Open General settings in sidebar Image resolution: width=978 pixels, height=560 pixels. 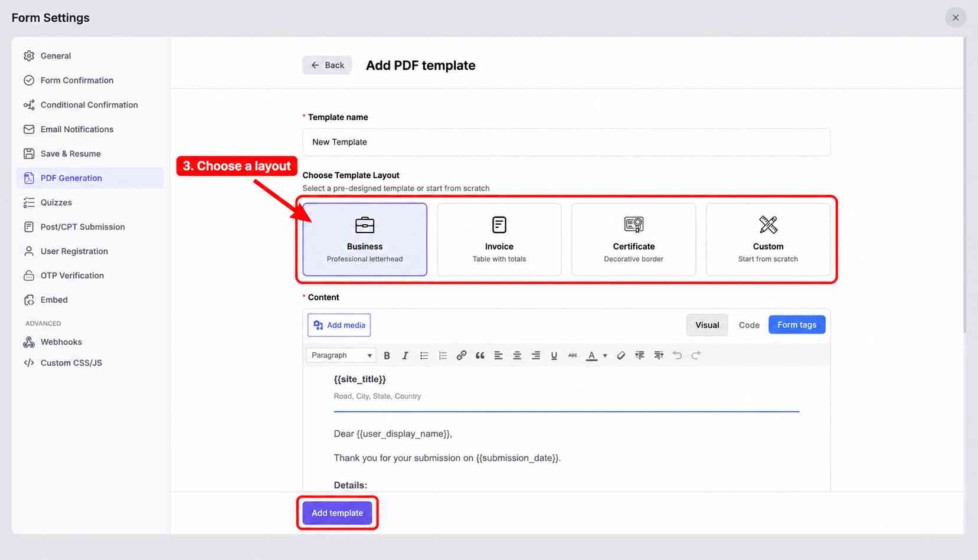pos(90,56)
